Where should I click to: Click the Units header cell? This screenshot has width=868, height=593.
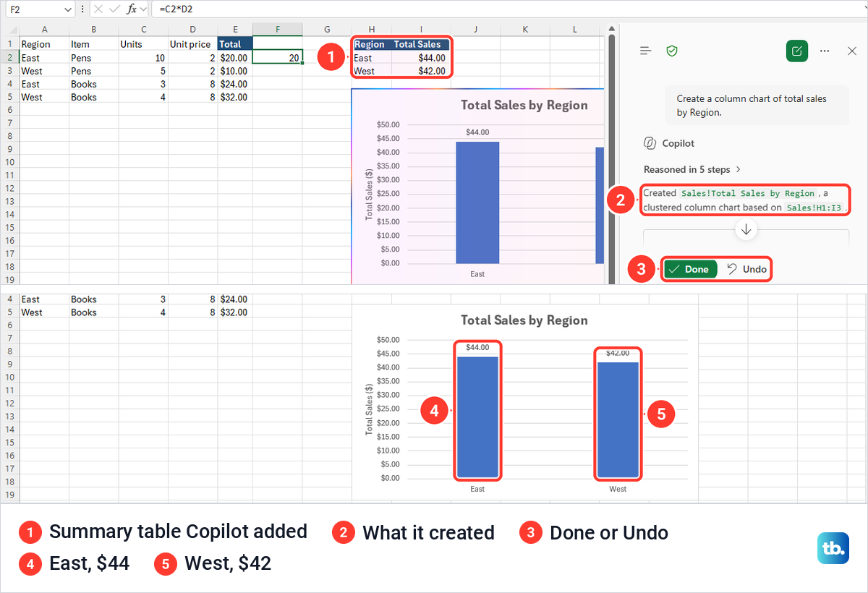pyautogui.click(x=143, y=44)
